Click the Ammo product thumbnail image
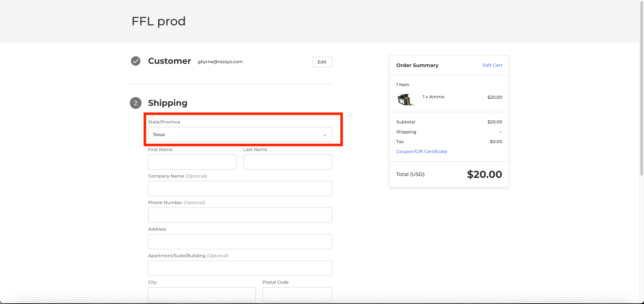 pyautogui.click(x=406, y=99)
